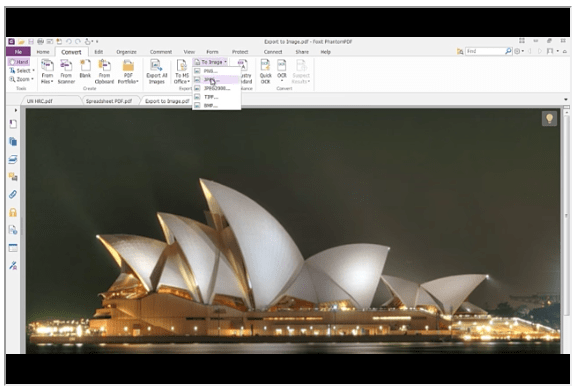
Task: Click Export All Images
Action: coord(157,71)
